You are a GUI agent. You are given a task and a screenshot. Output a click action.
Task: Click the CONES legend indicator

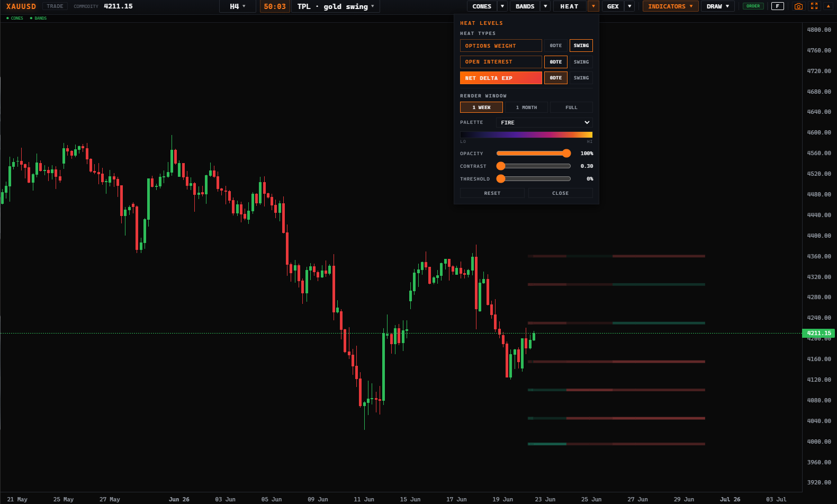tap(15, 18)
